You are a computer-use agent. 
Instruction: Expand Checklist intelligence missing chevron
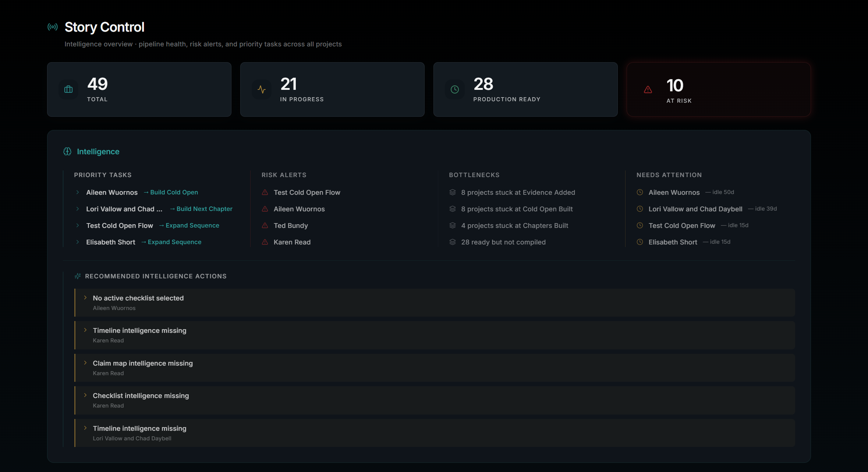coord(85,395)
